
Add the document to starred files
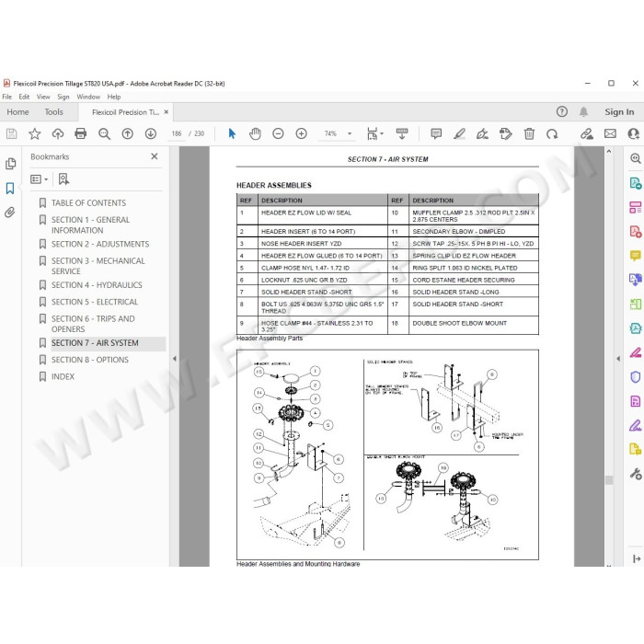(x=35, y=134)
